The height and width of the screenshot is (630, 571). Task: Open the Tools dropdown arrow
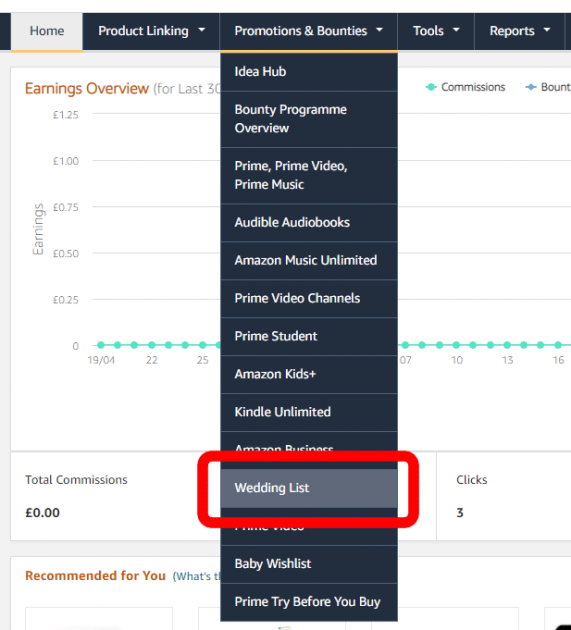click(x=456, y=30)
